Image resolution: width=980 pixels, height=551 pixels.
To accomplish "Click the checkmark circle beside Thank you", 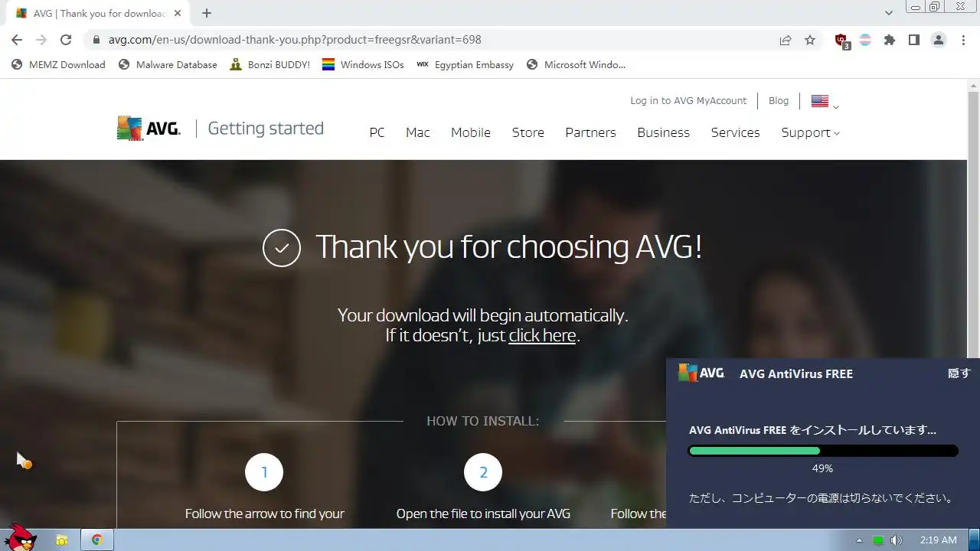I will 282,248.
